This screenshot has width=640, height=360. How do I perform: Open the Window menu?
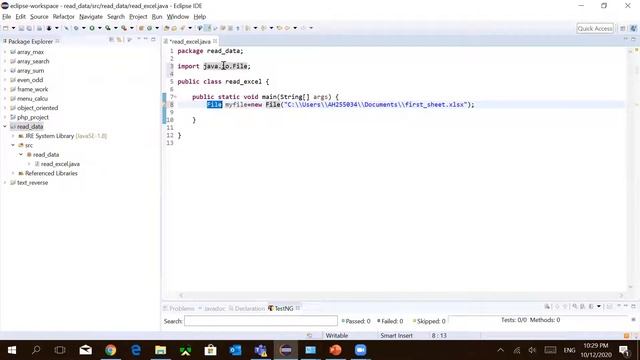tap(178, 17)
